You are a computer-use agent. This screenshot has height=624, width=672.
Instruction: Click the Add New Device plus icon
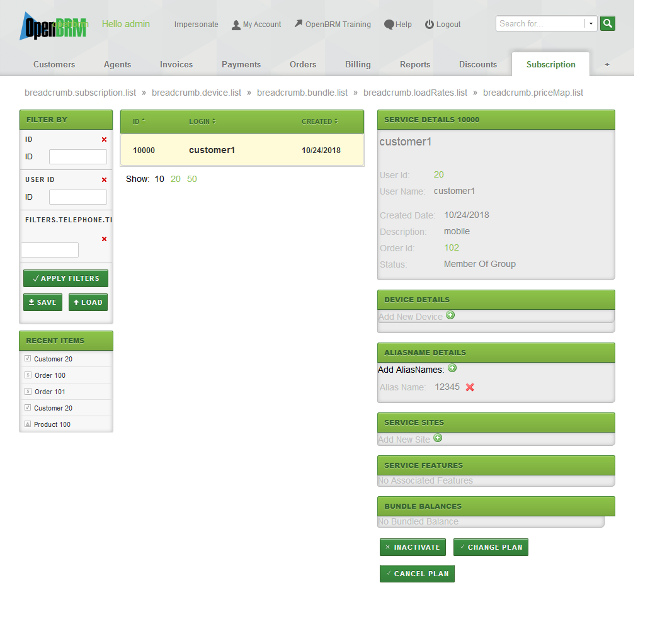coord(450,315)
